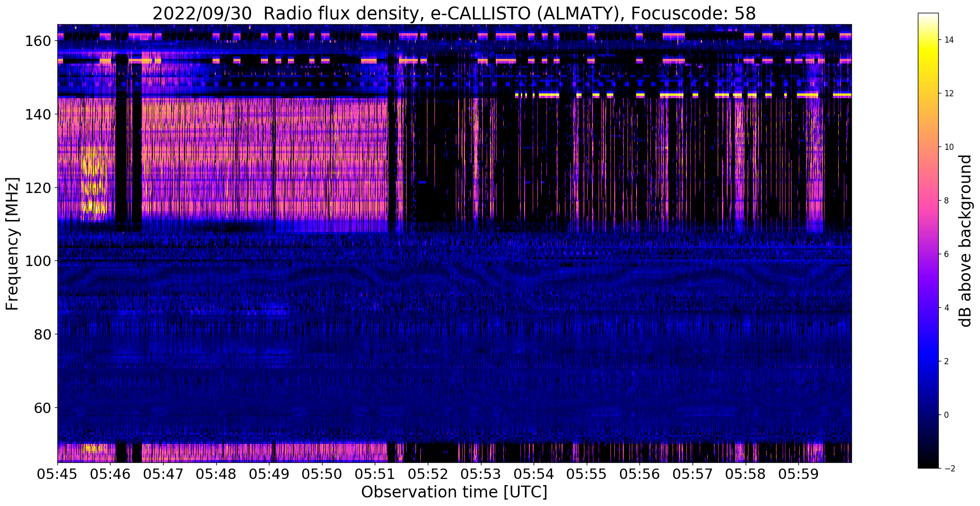The height and width of the screenshot is (506, 980).
Task: Click the colorbar tick value 14
Action: click(949, 40)
